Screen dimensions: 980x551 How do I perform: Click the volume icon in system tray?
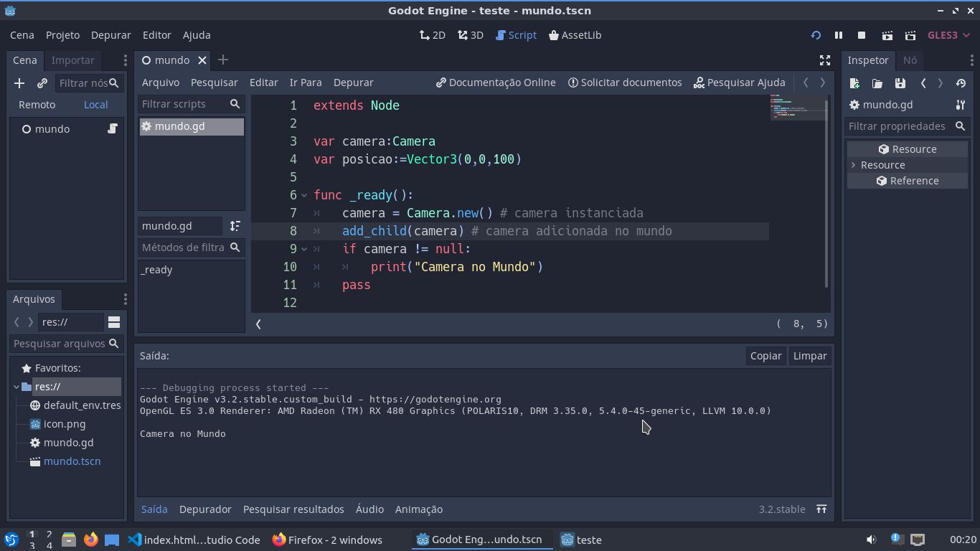tap(871, 540)
